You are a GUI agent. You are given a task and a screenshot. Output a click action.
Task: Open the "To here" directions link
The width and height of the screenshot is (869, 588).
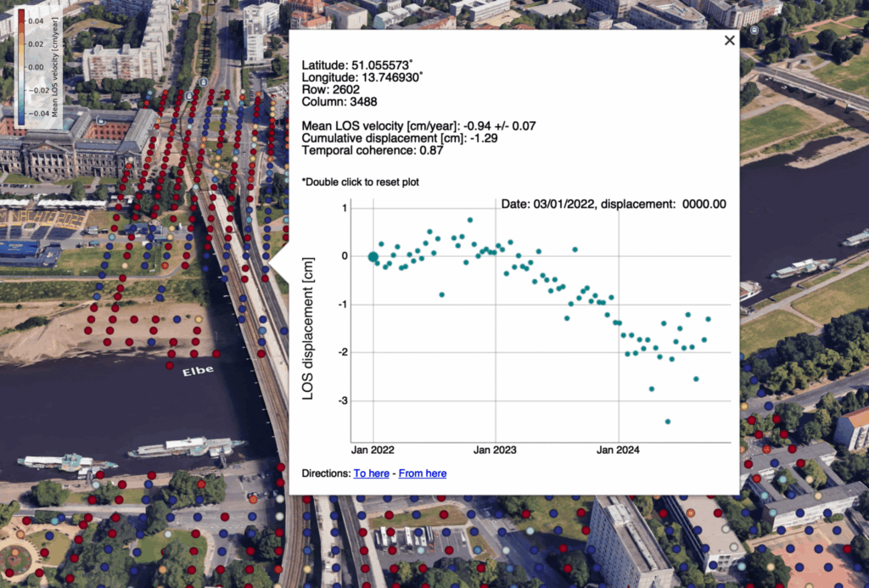(372, 473)
